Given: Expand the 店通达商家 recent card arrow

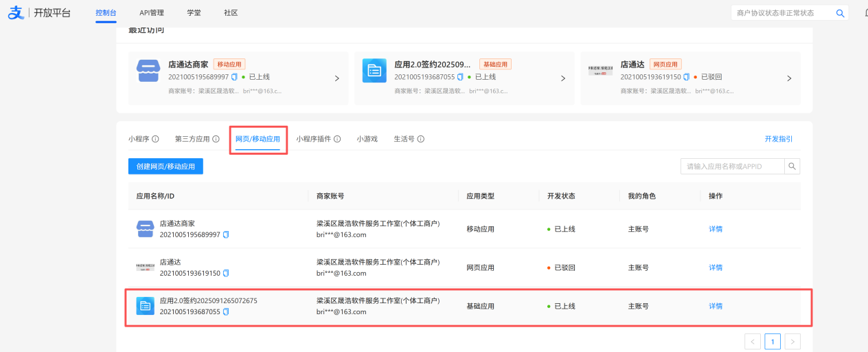Looking at the screenshot, I should point(336,78).
